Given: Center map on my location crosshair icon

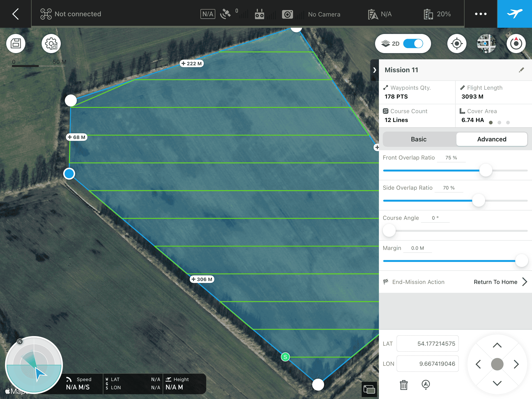Looking at the screenshot, I should click(456, 44).
